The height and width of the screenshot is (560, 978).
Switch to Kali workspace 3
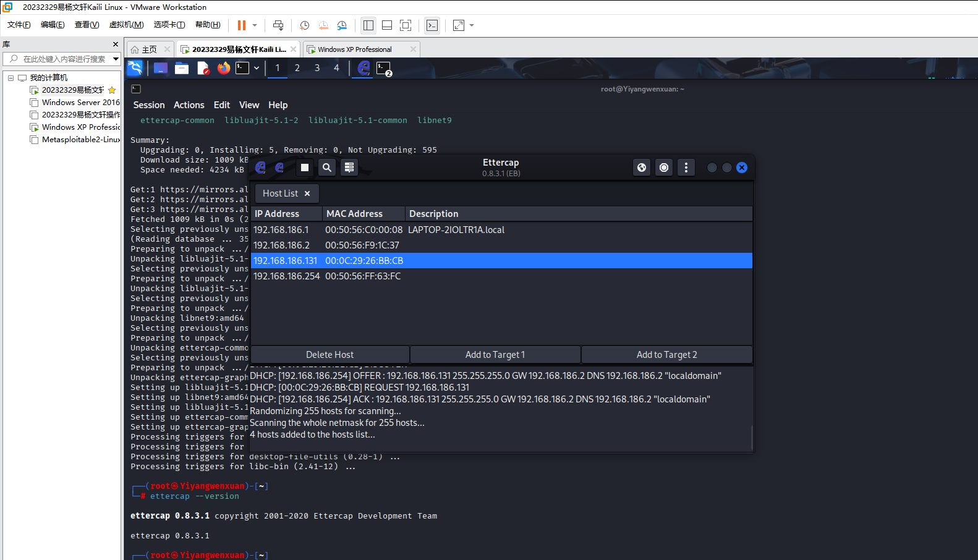[x=317, y=68]
